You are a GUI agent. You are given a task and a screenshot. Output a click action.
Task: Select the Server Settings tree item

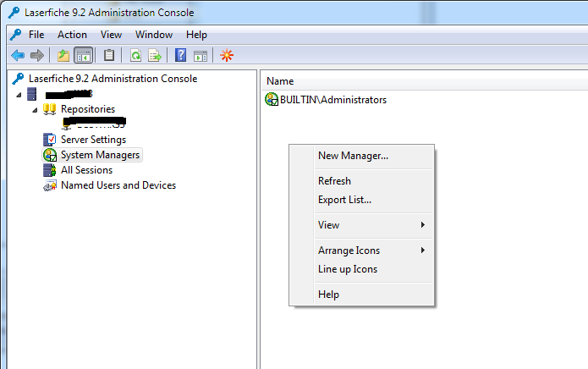coord(93,140)
